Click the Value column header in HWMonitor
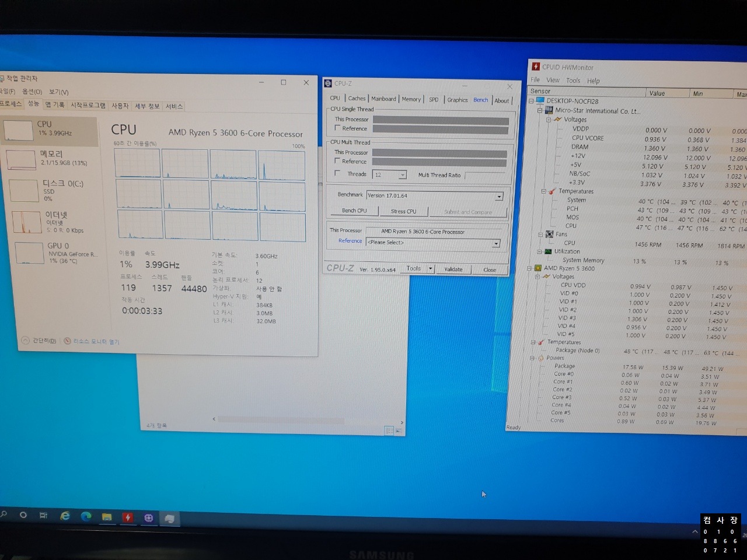 point(667,93)
